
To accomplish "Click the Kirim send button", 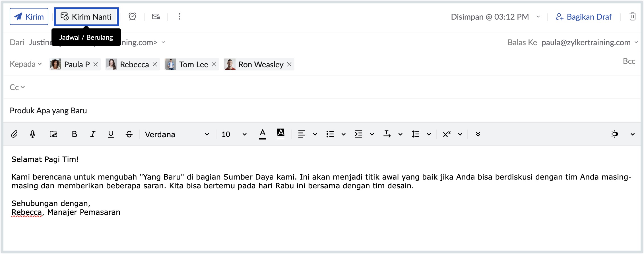I will click(29, 17).
